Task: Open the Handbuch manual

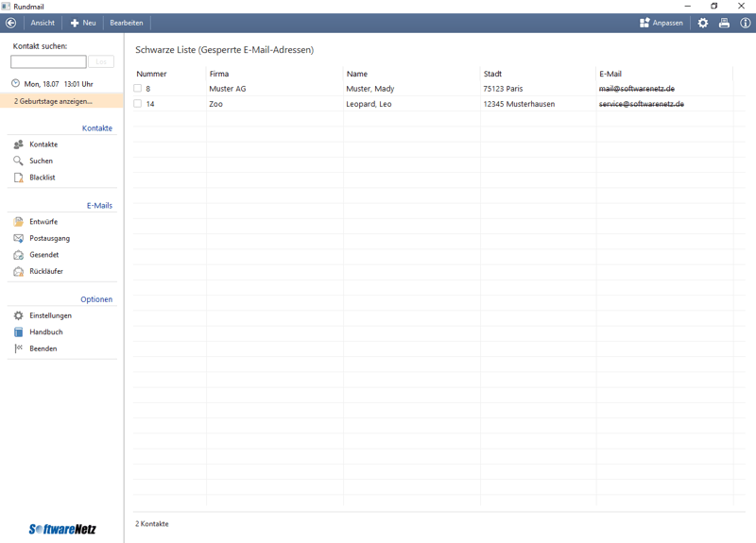Action: pyautogui.click(x=45, y=332)
